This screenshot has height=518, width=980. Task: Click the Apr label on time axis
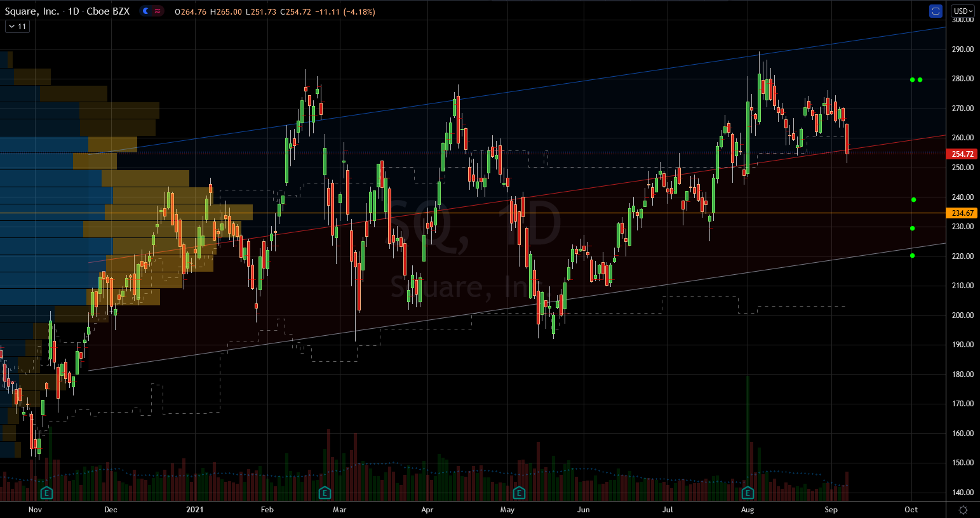427,510
